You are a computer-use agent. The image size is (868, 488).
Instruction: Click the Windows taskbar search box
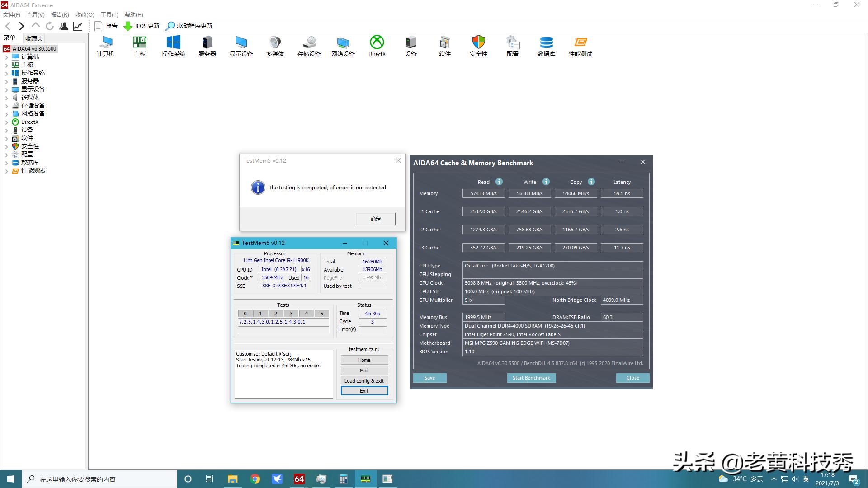tap(99, 479)
